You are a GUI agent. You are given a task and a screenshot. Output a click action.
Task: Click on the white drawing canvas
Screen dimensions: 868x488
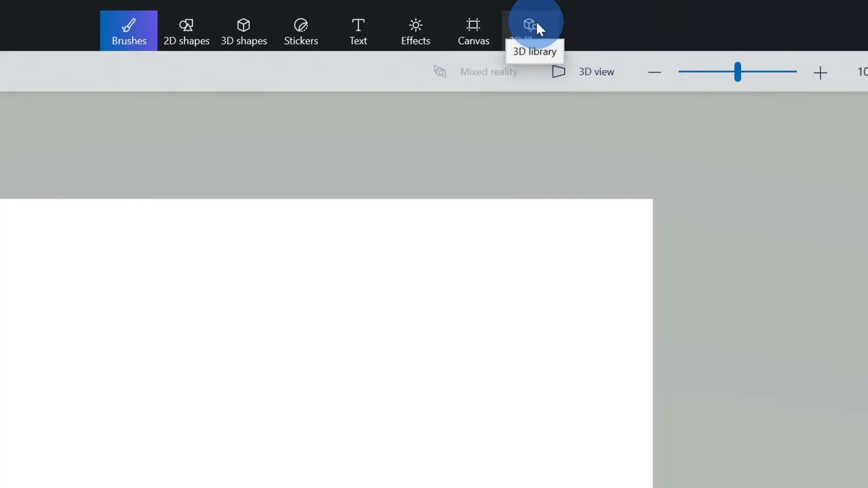pos(325,339)
